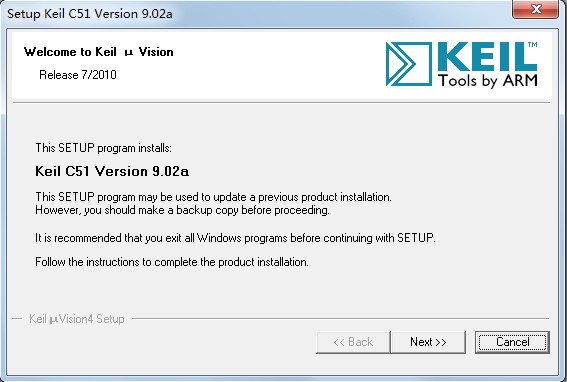
Task: Click the white header banner area
Action: pos(282,65)
